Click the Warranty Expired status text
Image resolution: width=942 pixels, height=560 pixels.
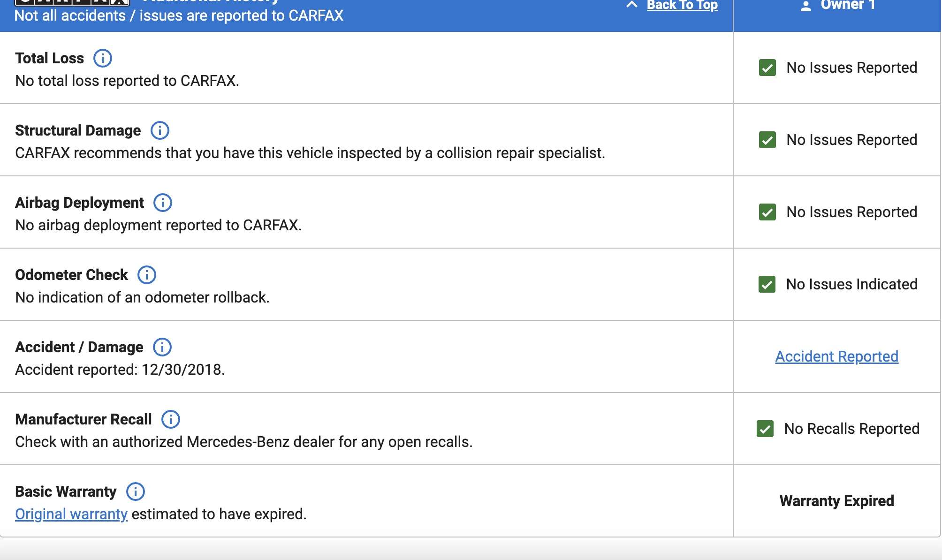836,501
